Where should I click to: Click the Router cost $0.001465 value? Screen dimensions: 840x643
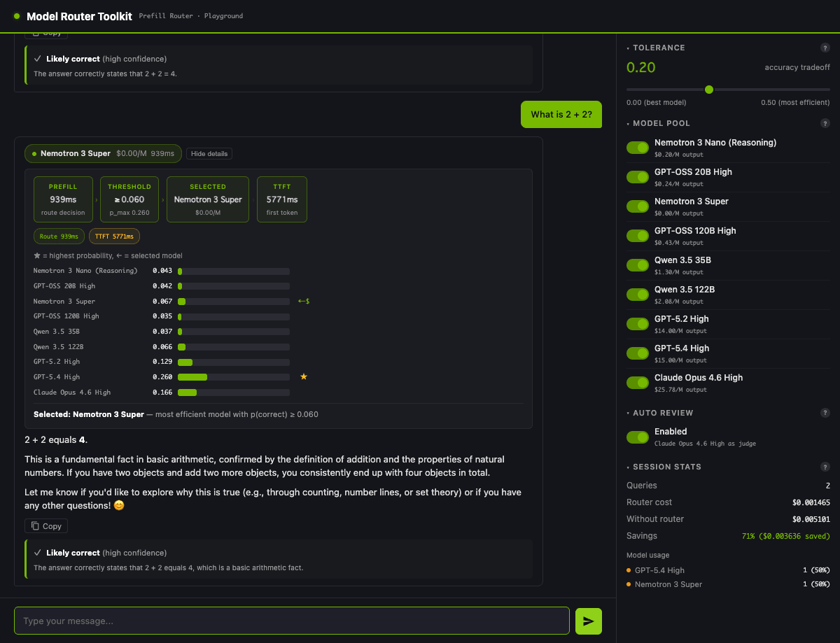811,502
